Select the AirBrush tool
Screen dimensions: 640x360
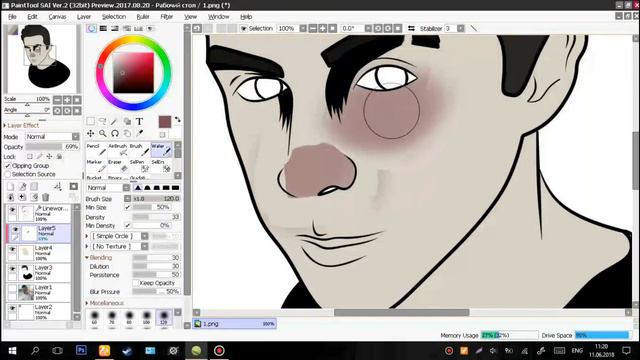click(x=118, y=150)
